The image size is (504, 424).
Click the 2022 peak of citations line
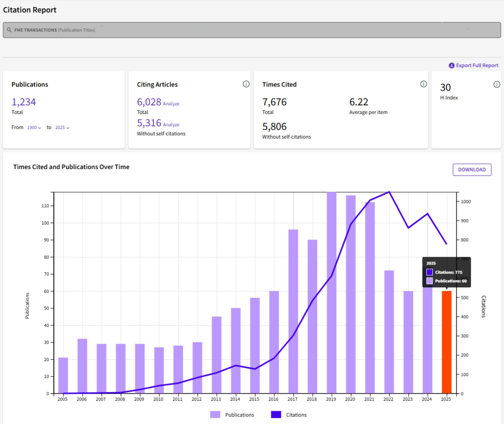389,192
